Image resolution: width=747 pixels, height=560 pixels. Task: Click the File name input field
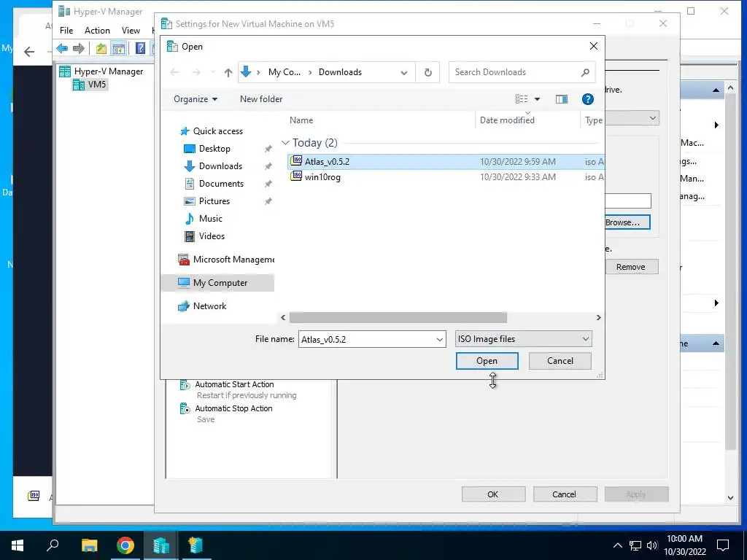coord(366,340)
